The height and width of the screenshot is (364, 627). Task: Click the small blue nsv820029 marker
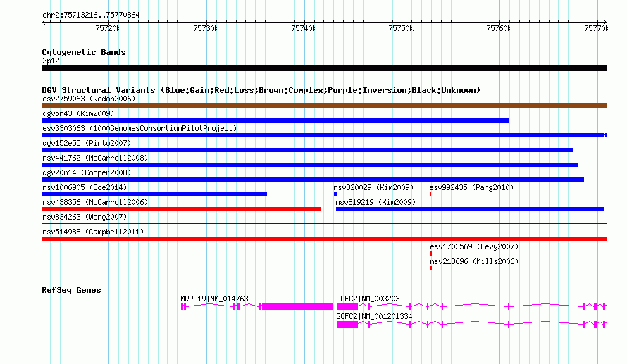point(335,194)
